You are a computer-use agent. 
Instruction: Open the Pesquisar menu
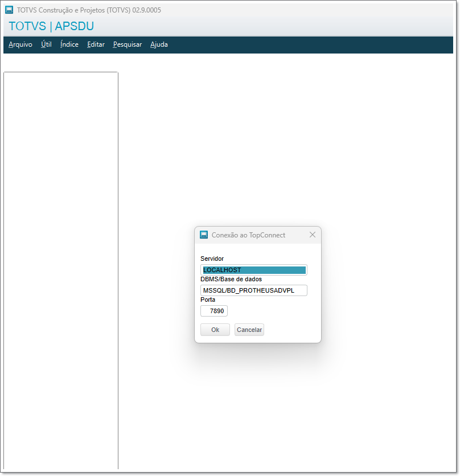point(127,44)
